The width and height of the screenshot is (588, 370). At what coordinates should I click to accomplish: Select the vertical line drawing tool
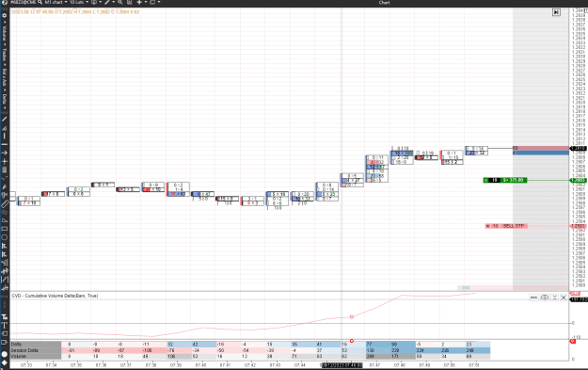click(5, 137)
